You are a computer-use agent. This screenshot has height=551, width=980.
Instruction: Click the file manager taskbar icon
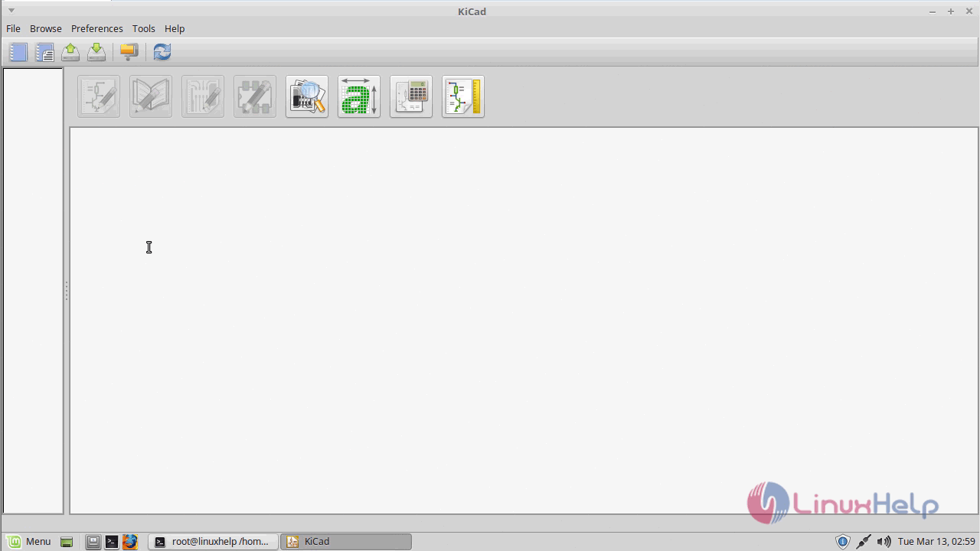click(x=93, y=542)
